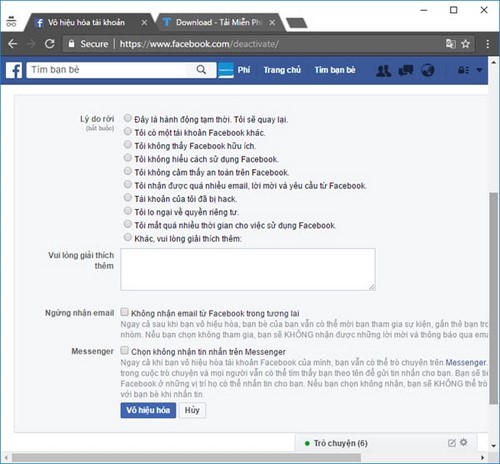Open Tìm bạn bè in navbar
Screen dimensions: 500x464
tap(335, 70)
